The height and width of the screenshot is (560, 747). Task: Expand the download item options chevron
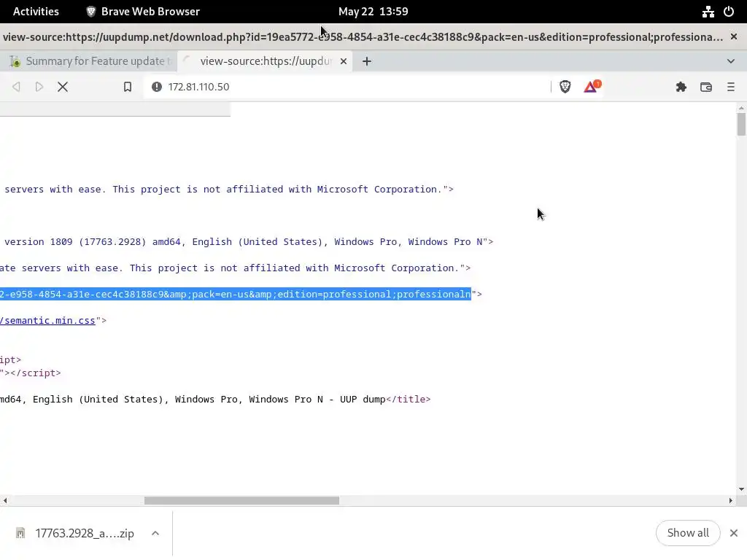tap(155, 533)
